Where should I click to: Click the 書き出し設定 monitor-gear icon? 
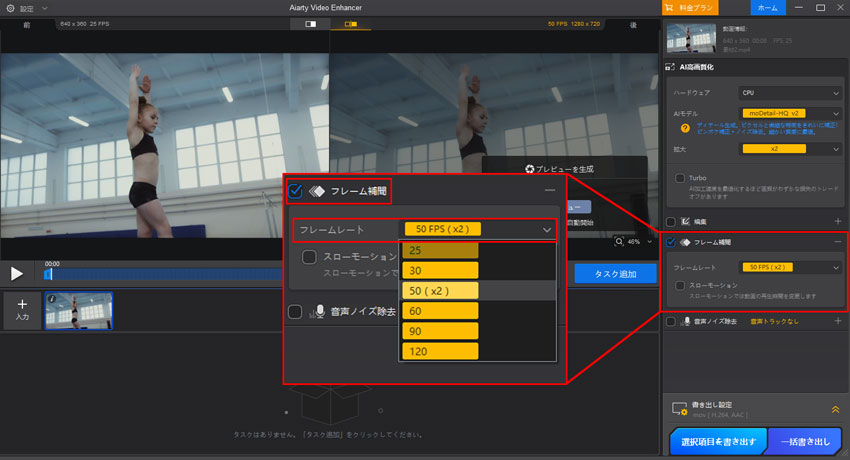tap(680, 409)
